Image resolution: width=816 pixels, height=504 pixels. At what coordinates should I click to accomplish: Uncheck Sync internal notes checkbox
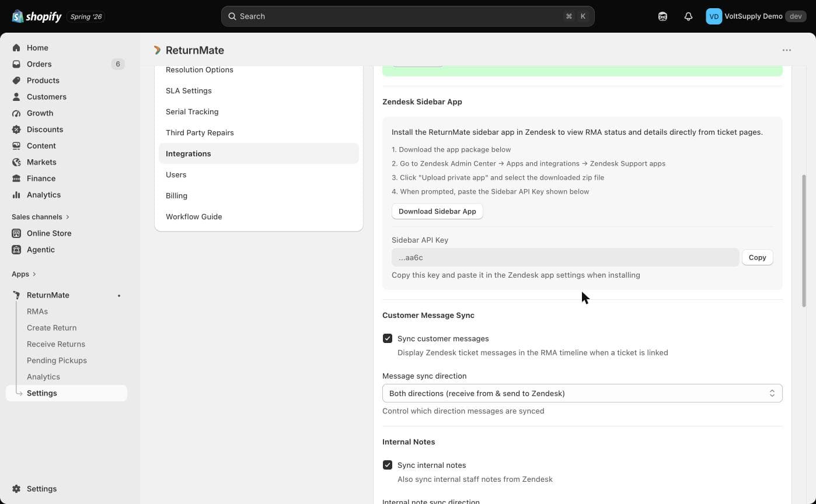click(388, 465)
